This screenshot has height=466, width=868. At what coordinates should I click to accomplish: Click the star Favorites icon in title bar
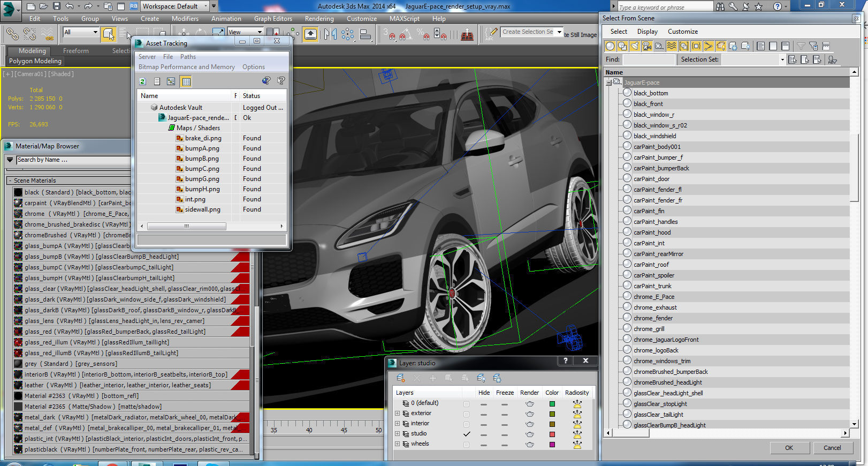[758, 6]
